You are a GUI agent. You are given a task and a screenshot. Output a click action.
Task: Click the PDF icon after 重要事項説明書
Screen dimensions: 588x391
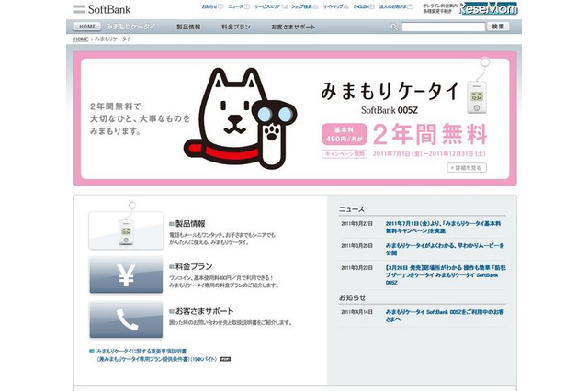225,359
